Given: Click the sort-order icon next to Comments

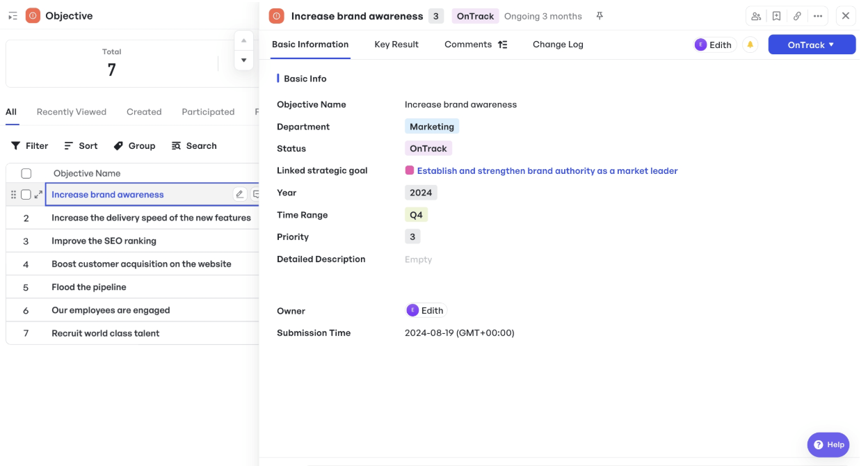Looking at the screenshot, I should pos(502,45).
